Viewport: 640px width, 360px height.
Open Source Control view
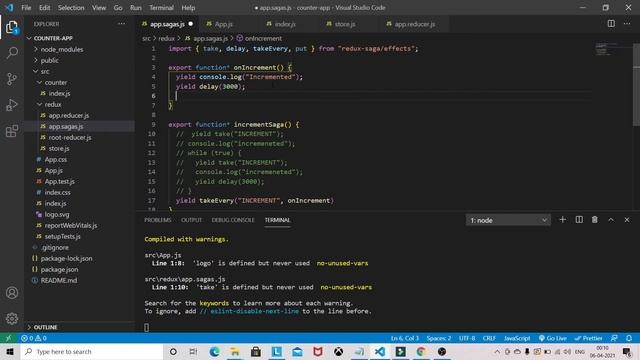click(12, 79)
